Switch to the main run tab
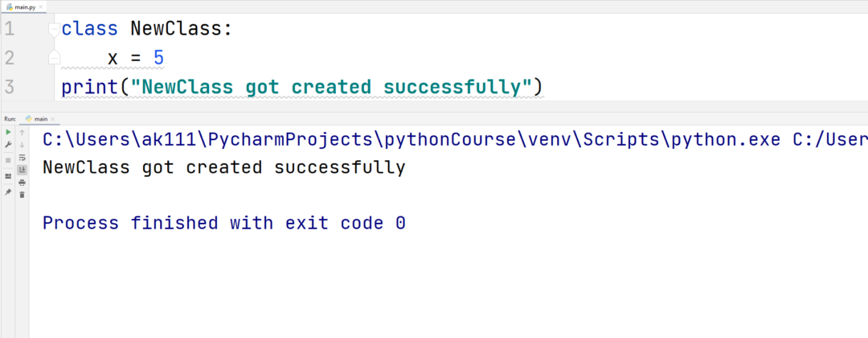This screenshot has width=868, height=338. (38, 118)
